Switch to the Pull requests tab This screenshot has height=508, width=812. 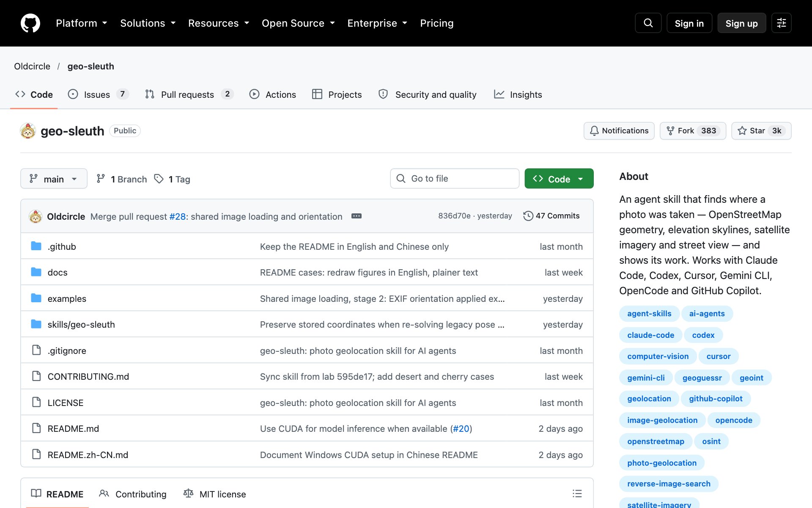tap(189, 94)
